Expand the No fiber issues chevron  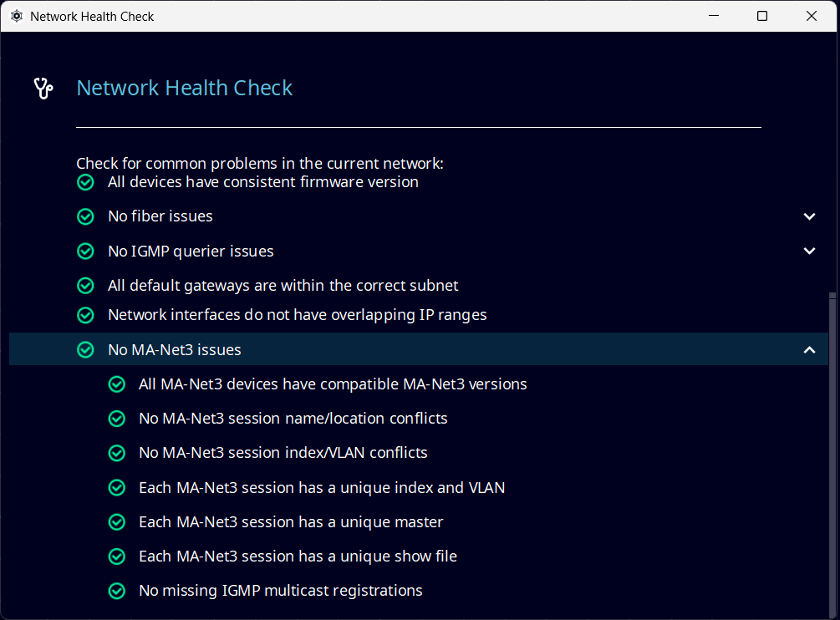tap(809, 216)
